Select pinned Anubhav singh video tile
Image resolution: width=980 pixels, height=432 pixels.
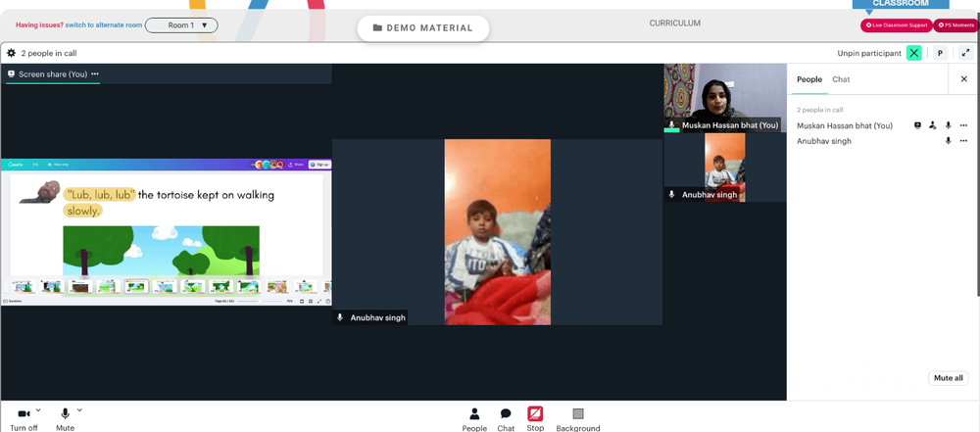point(498,232)
